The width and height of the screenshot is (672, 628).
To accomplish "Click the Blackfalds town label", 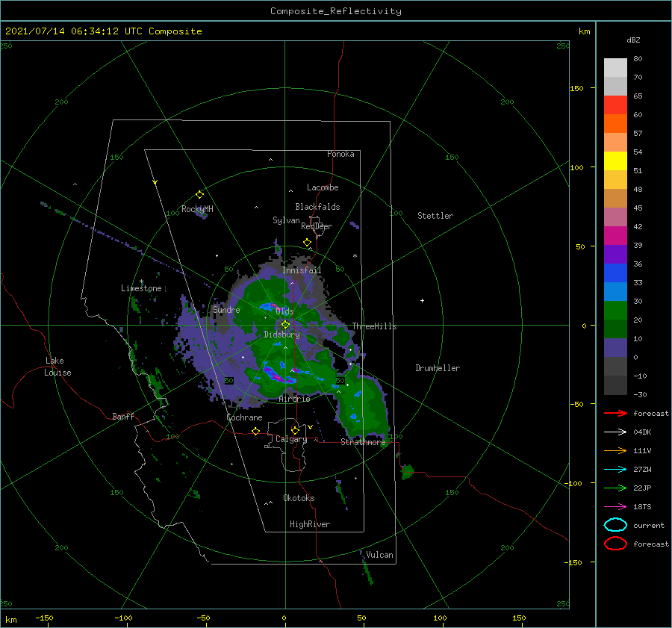I will pos(317,207).
